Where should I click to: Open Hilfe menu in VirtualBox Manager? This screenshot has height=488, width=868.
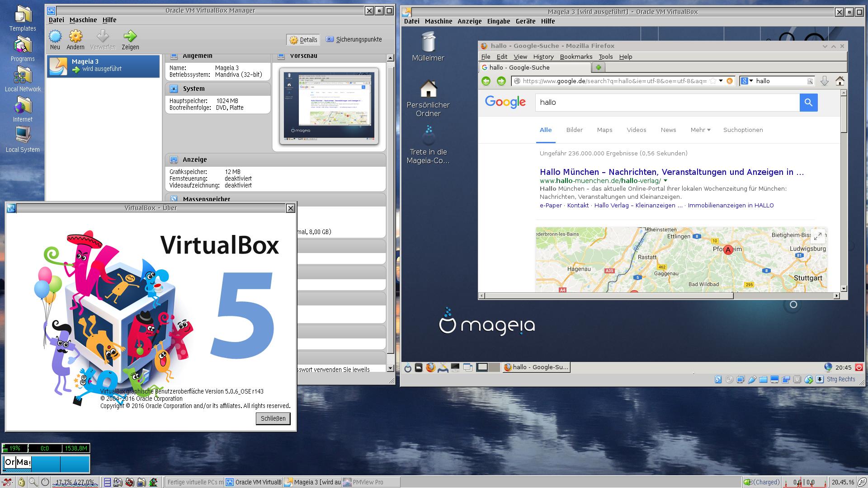tap(109, 20)
